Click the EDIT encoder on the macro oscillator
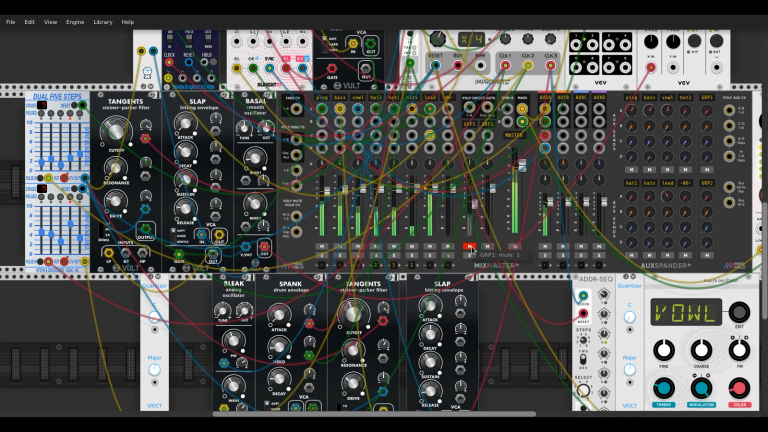The height and width of the screenshot is (432, 768). pos(739,312)
